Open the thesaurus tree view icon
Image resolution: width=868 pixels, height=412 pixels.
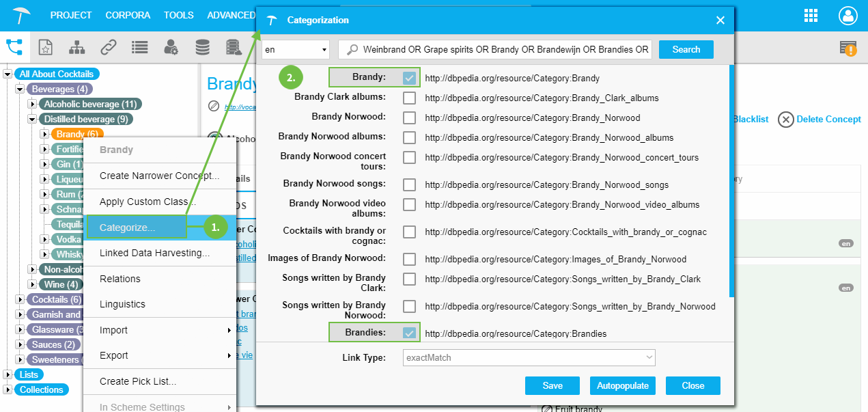[x=14, y=47]
